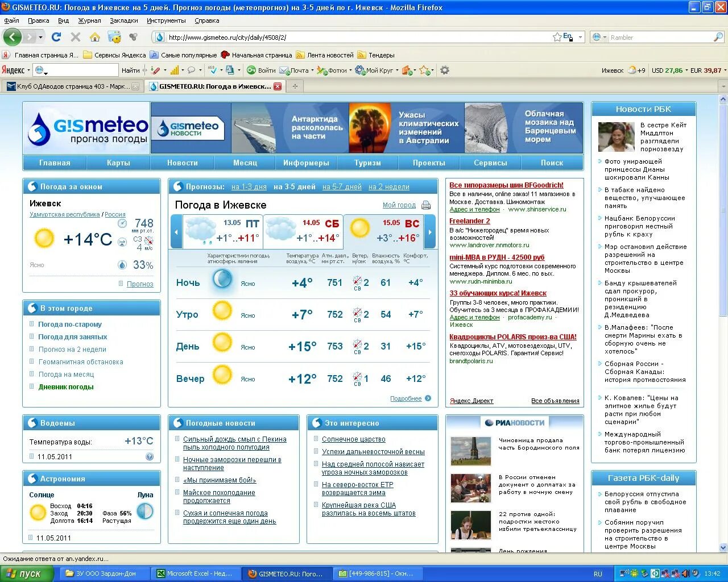Show previous forecast days with left arrow

tap(176, 232)
